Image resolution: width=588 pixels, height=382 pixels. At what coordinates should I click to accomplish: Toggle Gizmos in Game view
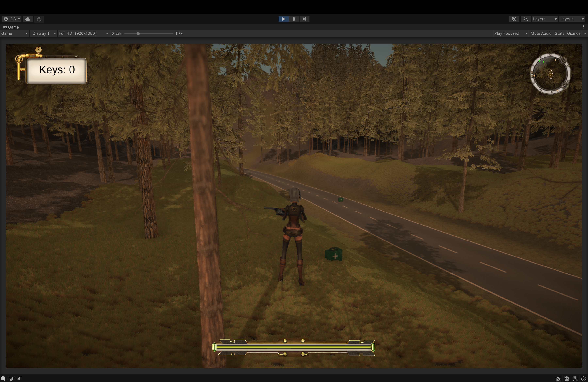(x=573, y=33)
